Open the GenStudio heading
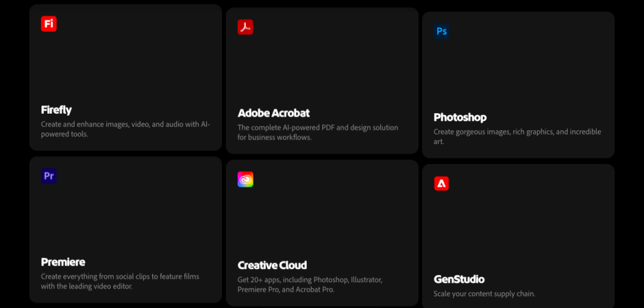The image size is (644, 308). coord(459,279)
